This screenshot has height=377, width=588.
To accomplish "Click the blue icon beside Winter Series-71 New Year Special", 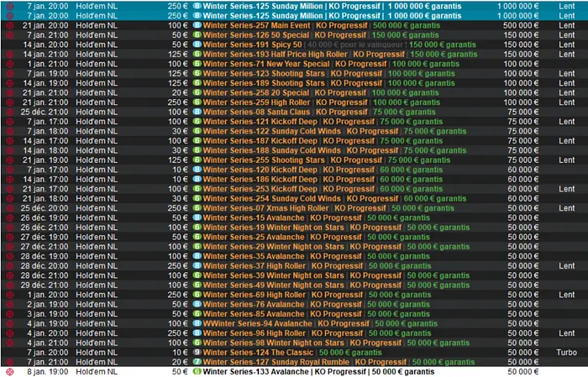I will (197, 64).
